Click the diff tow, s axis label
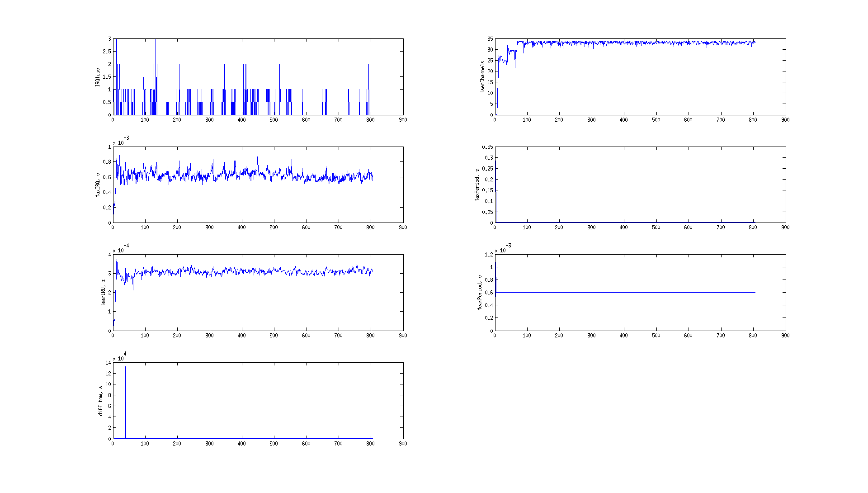 100,401
